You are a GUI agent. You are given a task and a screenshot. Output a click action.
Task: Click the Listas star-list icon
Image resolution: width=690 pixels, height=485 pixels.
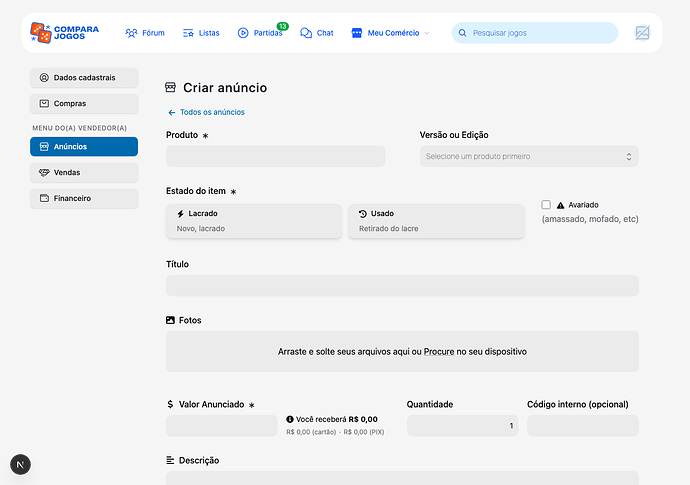pyautogui.click(x=188, y=33)
